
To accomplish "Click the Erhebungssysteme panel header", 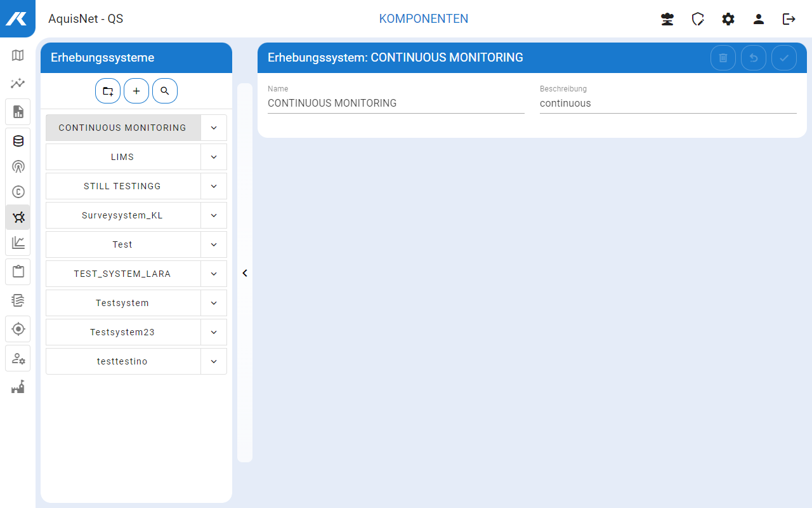I will [x=136, y=58].
